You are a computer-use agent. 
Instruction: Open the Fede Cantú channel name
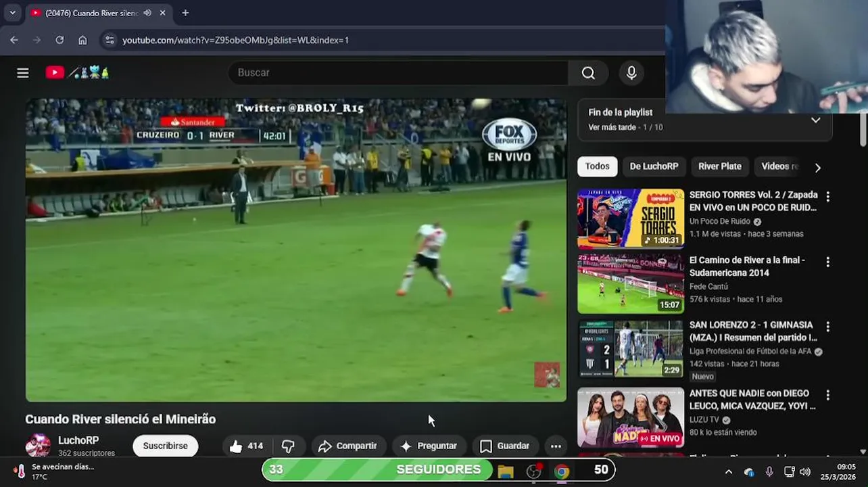click(x=708, y=287)
